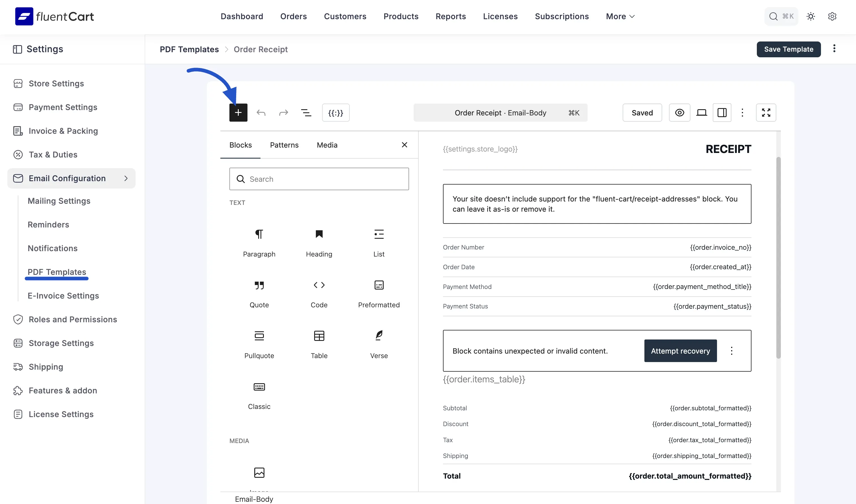Open the block inserter with the plus icon
The image size is (856, 504).
point(238,112)
